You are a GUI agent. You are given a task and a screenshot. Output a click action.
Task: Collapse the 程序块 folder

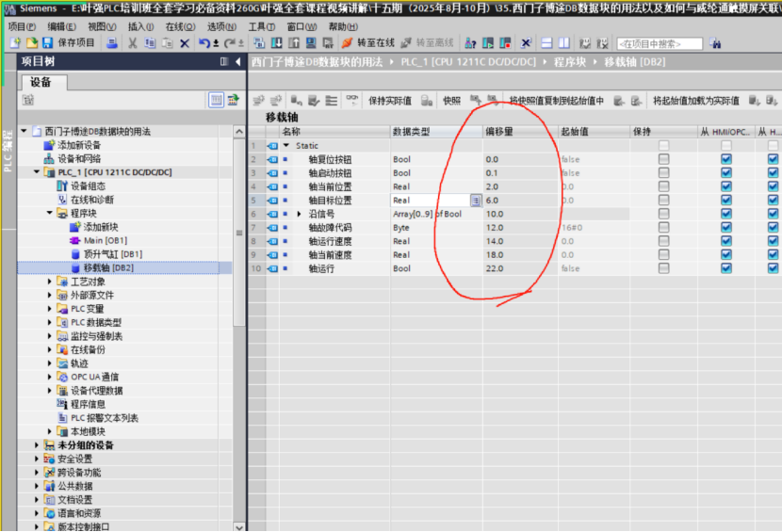point(50,213)
